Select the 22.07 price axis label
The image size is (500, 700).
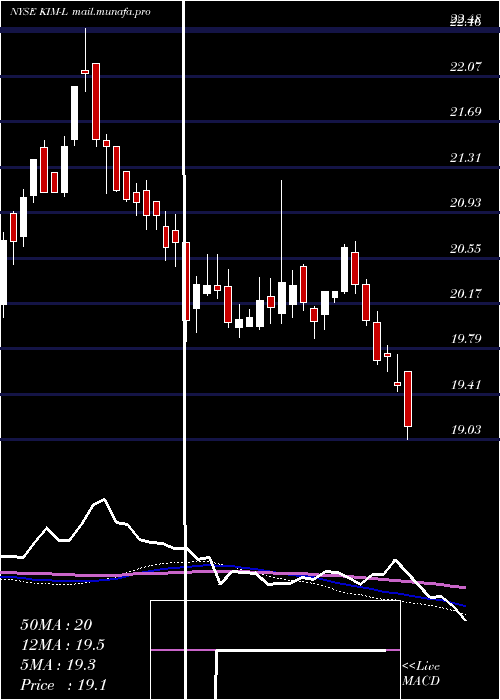click(x=466, y=67)
